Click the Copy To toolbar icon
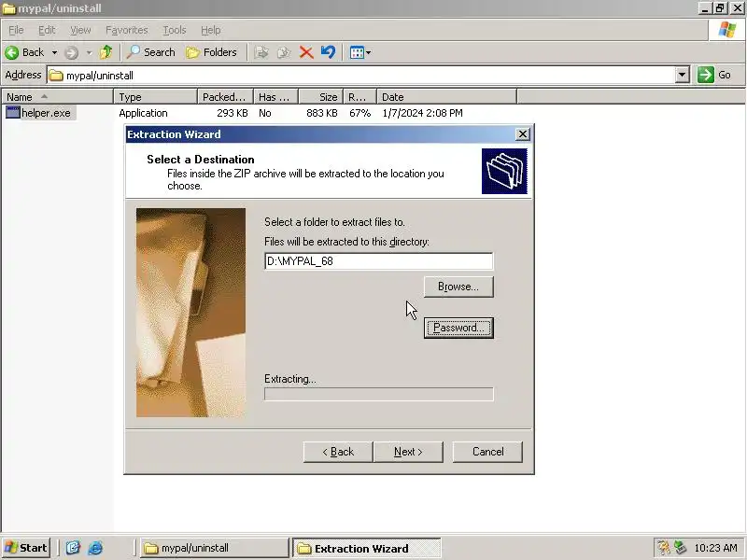 pos(284,52)
